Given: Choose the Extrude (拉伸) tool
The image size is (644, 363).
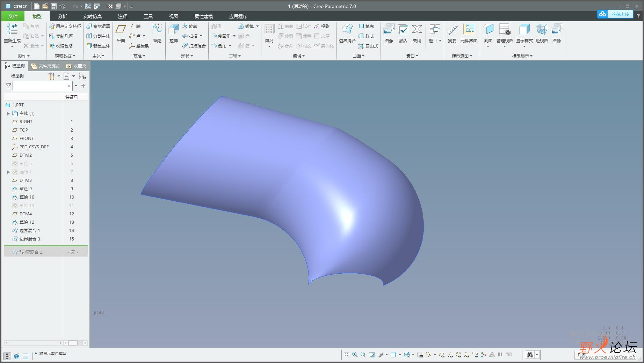Looking at the screenshot, I should click(173, 34).
